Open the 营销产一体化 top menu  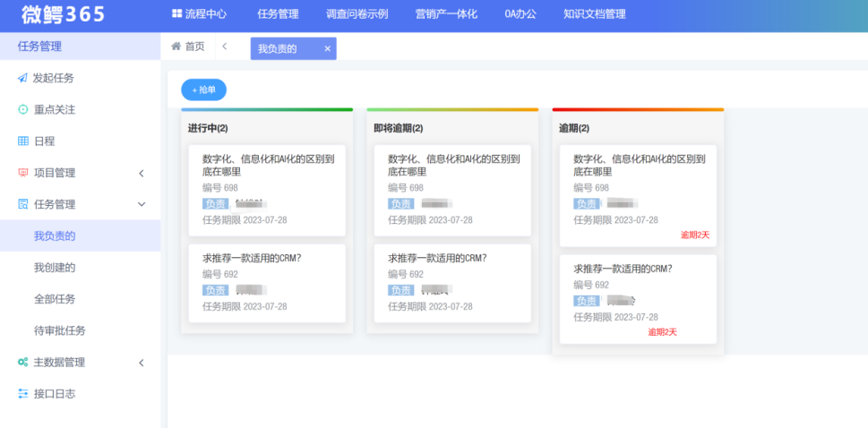pyautogui.click(x=446, y=14)
